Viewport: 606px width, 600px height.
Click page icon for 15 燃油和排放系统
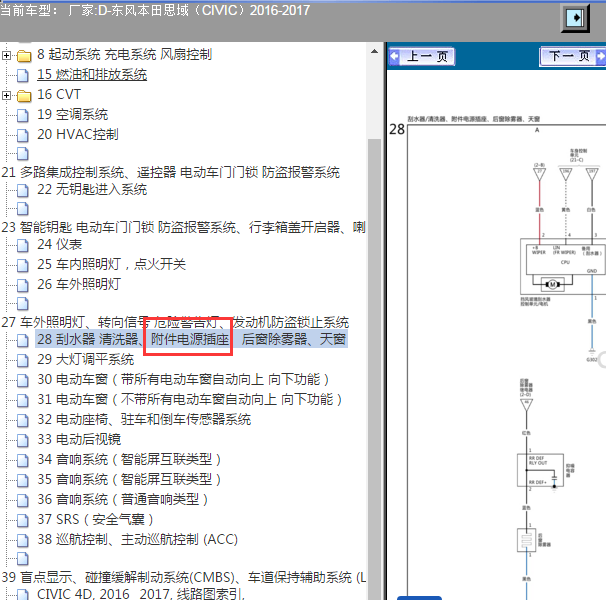pyautogui.click(x=23, y=76)
